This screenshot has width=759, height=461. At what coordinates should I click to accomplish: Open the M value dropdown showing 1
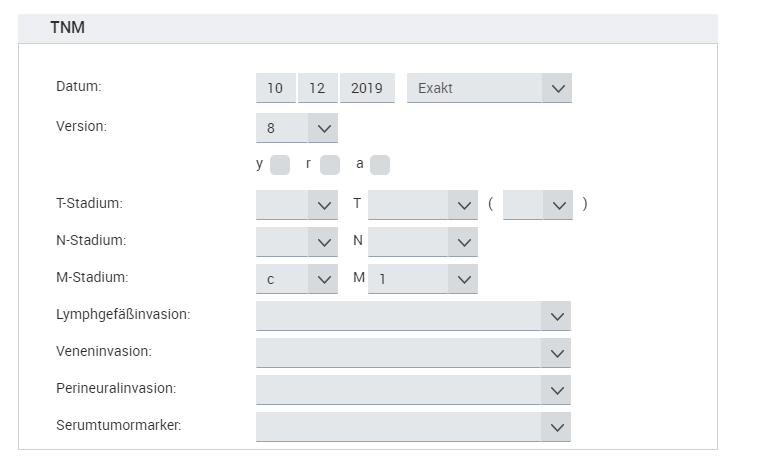(x=422, y=279)
